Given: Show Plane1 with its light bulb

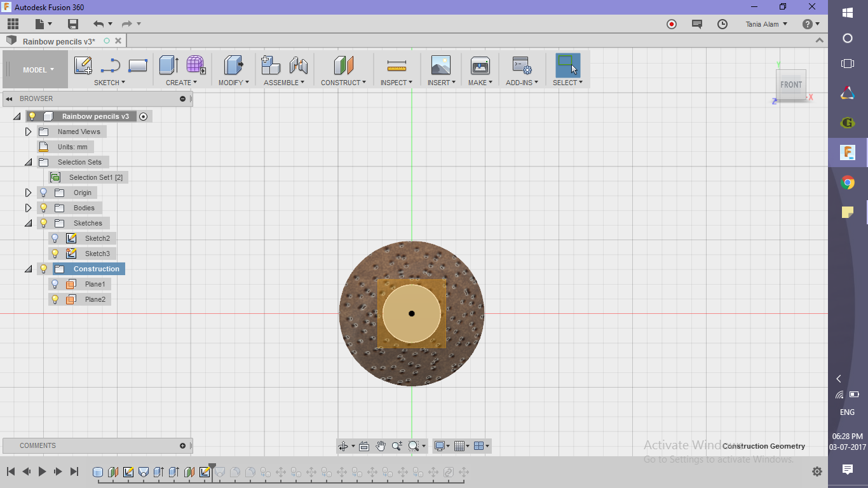Looking at the screenshot, I should (x=55, y=284).
